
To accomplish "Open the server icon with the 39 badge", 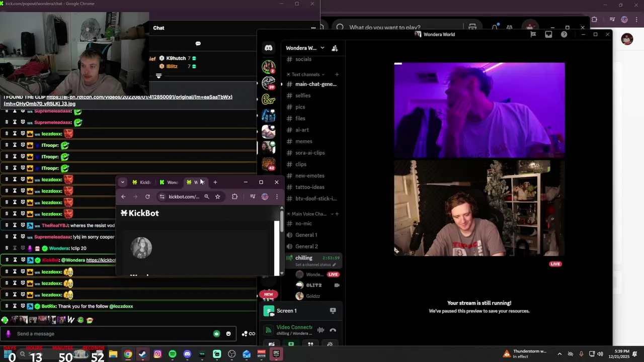I will coord(268,83).
